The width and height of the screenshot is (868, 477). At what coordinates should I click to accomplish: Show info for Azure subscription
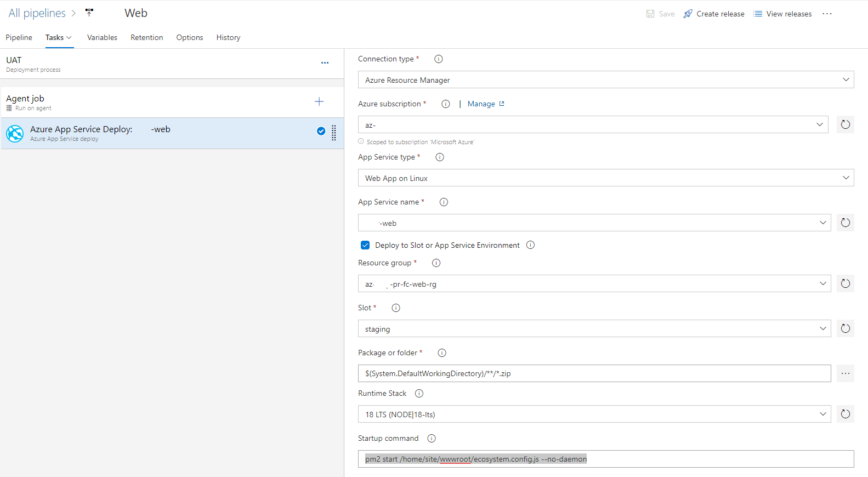[446, 104]
